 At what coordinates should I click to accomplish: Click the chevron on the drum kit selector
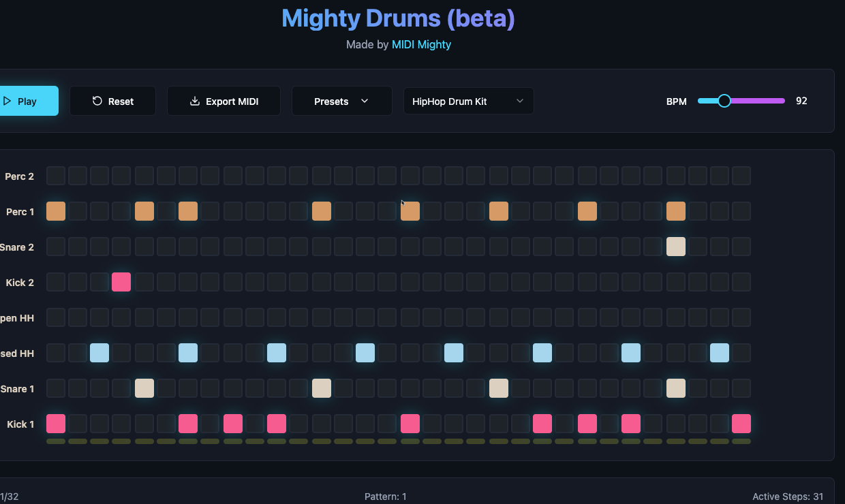520,100
